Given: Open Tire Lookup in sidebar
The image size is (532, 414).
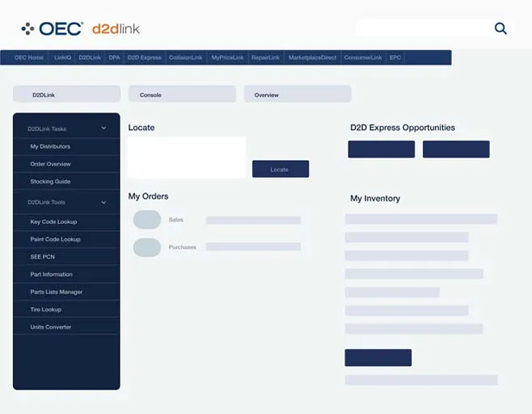Looking at the screenshot, I should (x=66, y=310).
